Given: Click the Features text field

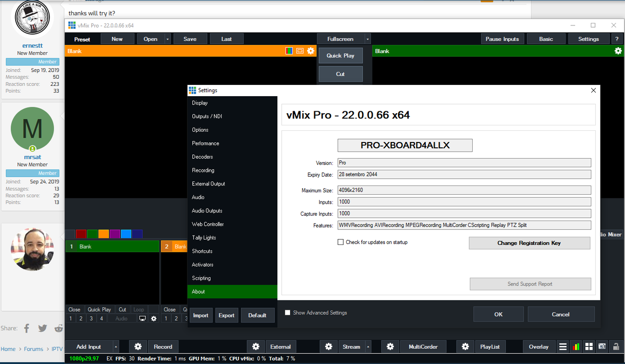Looking at the screenshot, I should tap(464, 225).
